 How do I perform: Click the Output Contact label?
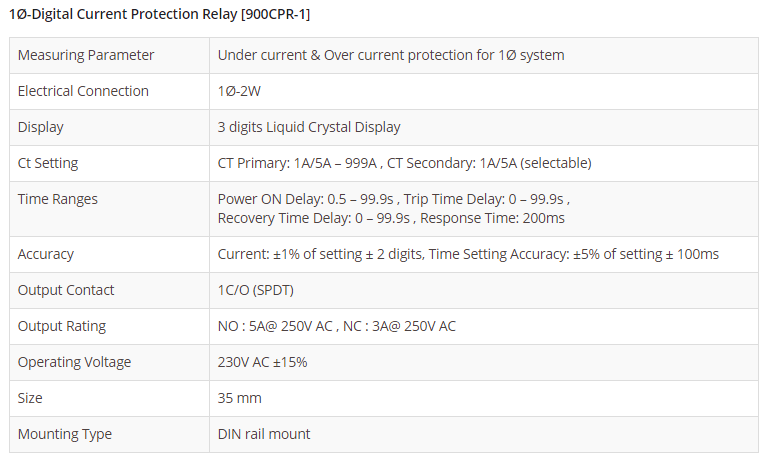pos(66,290)
